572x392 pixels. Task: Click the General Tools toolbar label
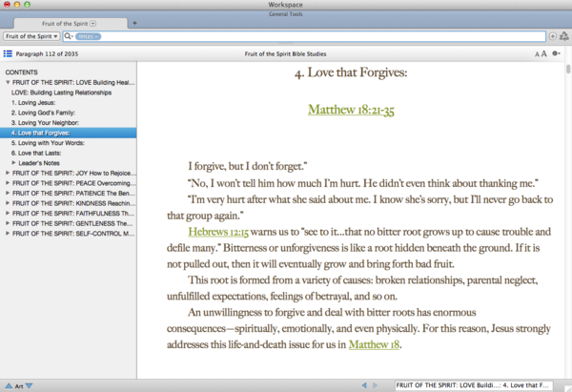(286, 14)
